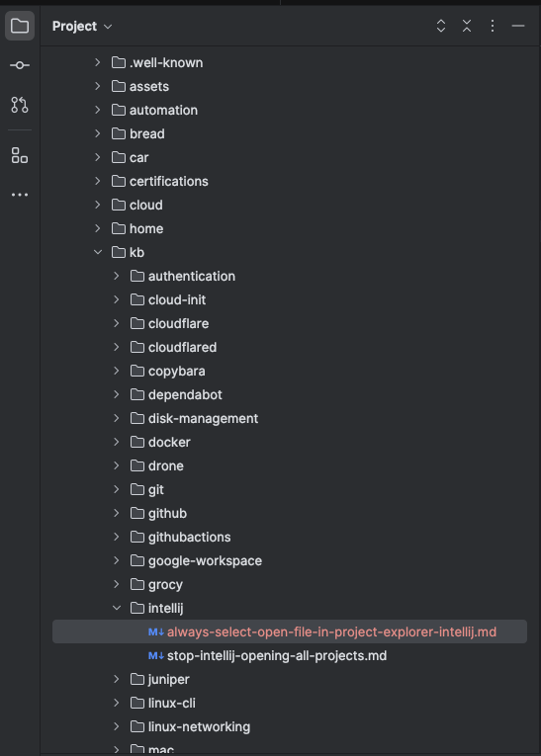
Task: Open the Project tool window folder icon
Action: 20,26
